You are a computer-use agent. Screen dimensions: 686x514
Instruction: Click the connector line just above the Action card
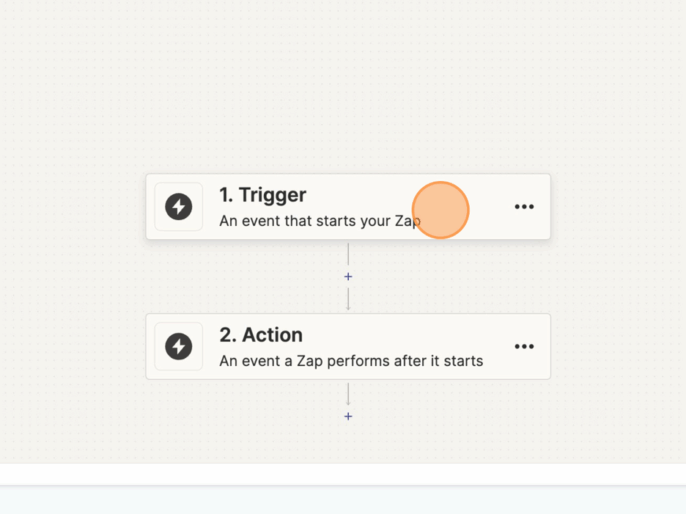[x=348, y=300]
